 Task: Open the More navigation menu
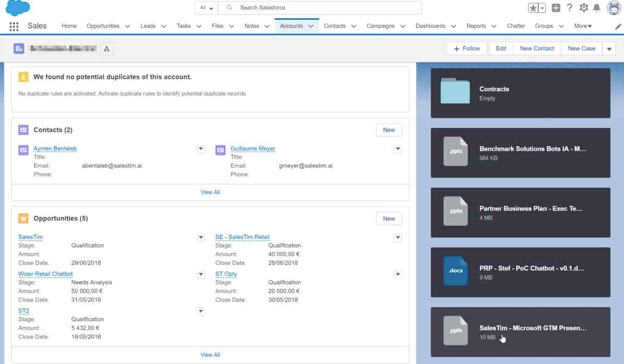[x=583, y=26]
